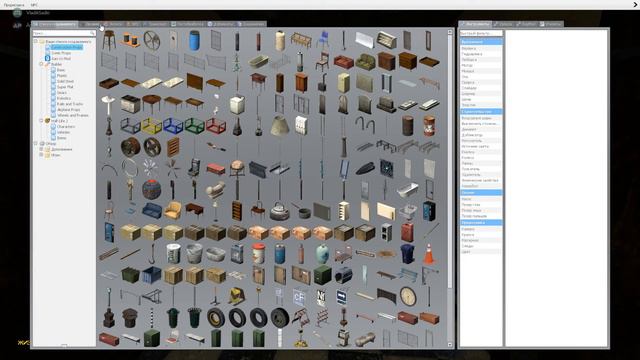The height and width of the screenshot is (360, 640).
Task: Spawn the white washing machine prop
Action: click(237, 104)
